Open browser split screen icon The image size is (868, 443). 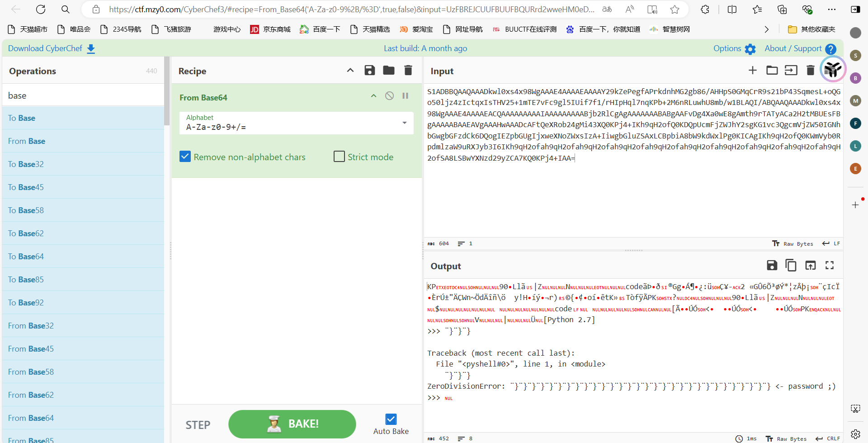coord(732,9)
